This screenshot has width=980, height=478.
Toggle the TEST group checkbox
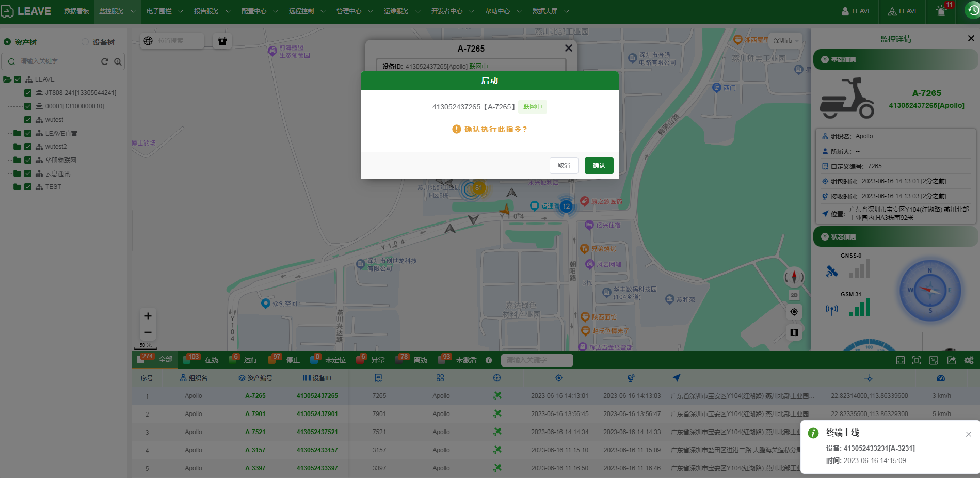point(28,187)
